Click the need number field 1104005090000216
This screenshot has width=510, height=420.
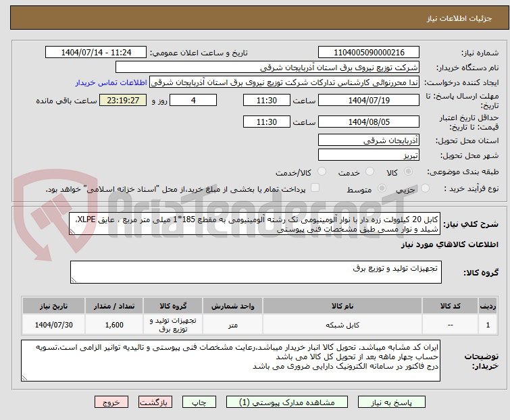pos(369,53)
